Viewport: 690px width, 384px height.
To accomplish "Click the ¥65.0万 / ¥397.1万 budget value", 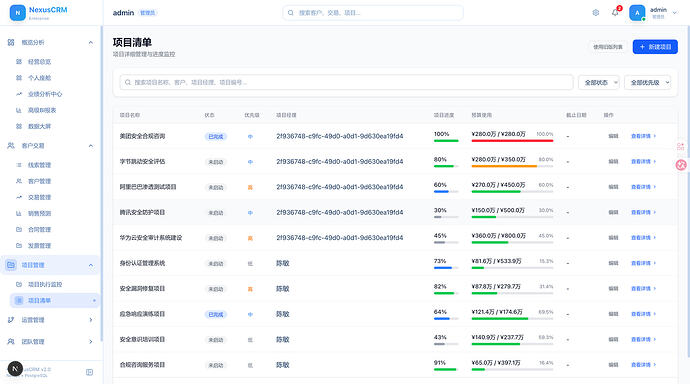I will point(495,362).
